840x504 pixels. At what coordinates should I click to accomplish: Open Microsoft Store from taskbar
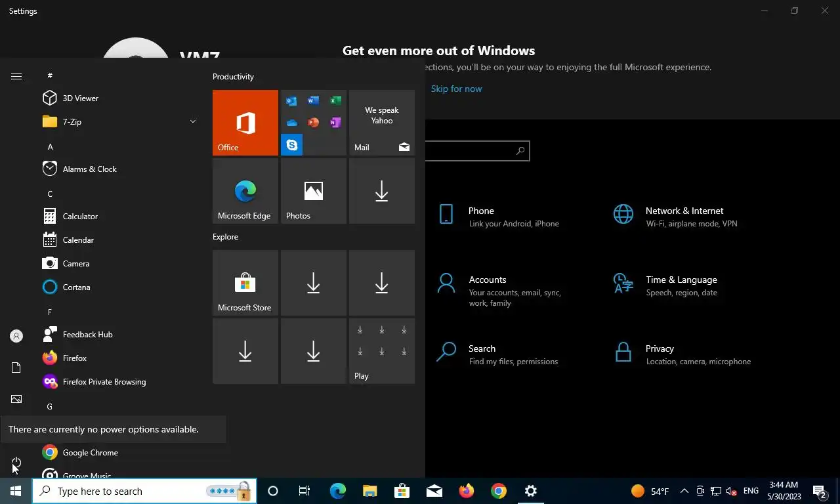coord(402,491)
